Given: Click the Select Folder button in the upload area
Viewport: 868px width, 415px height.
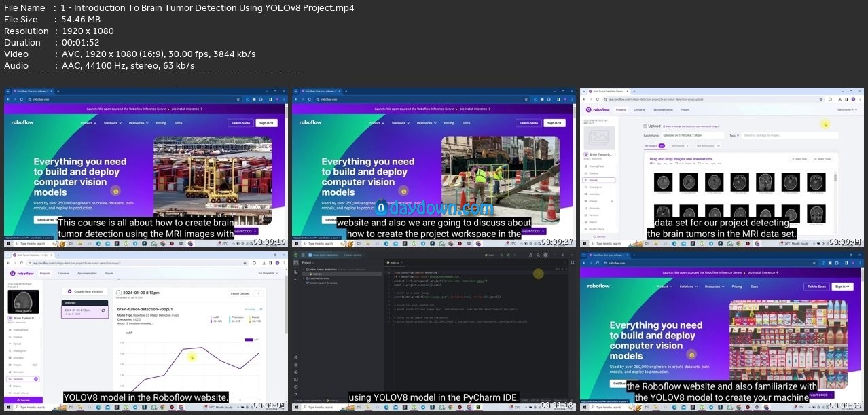Looking at the screenshot, I should tap(823, 159).
